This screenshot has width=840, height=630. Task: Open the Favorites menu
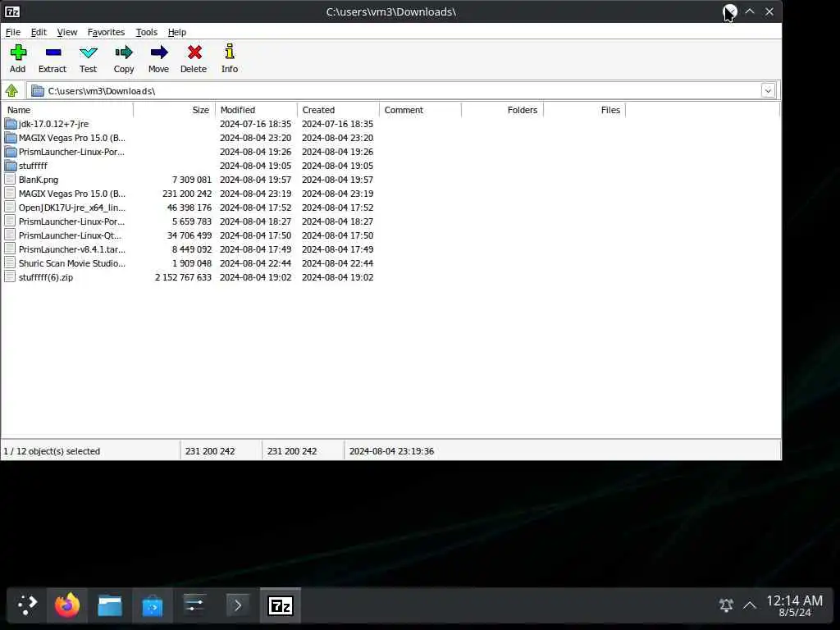(x=106, y=32)
